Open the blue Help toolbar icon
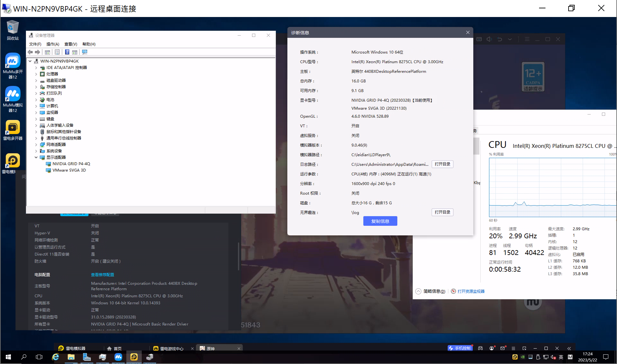617x364 pixels. [67, 52]
